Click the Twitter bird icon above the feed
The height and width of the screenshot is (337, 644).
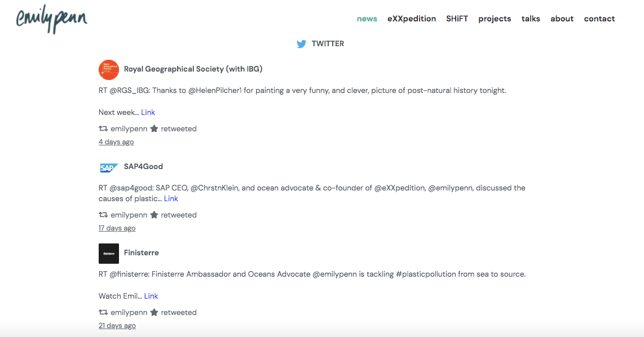pyautogui.click(x=302, y=43)
